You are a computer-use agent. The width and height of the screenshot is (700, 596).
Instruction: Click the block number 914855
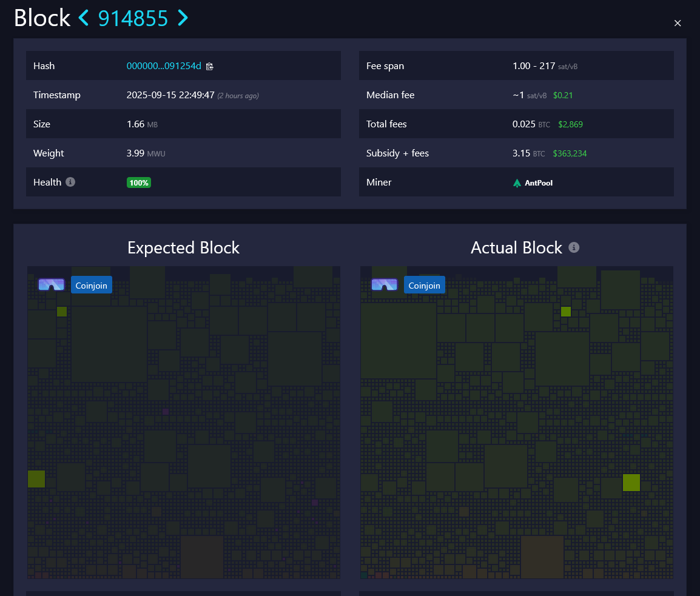133,18
